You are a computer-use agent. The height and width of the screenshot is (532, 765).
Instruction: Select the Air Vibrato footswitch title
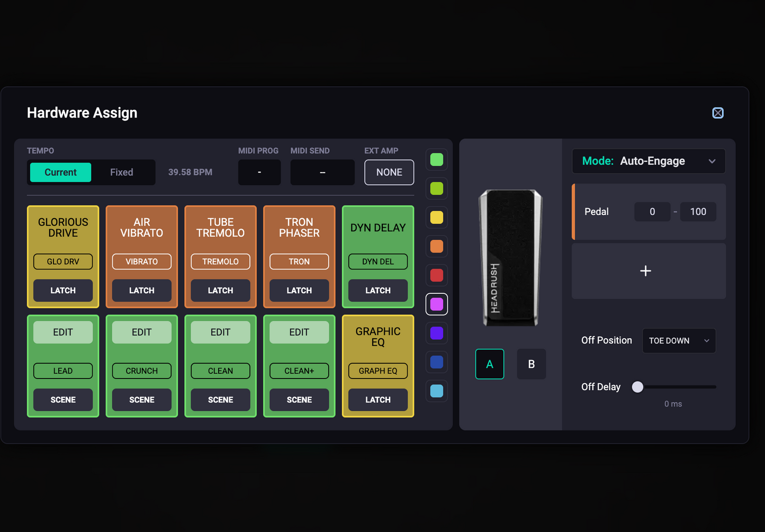coord(142,228)
